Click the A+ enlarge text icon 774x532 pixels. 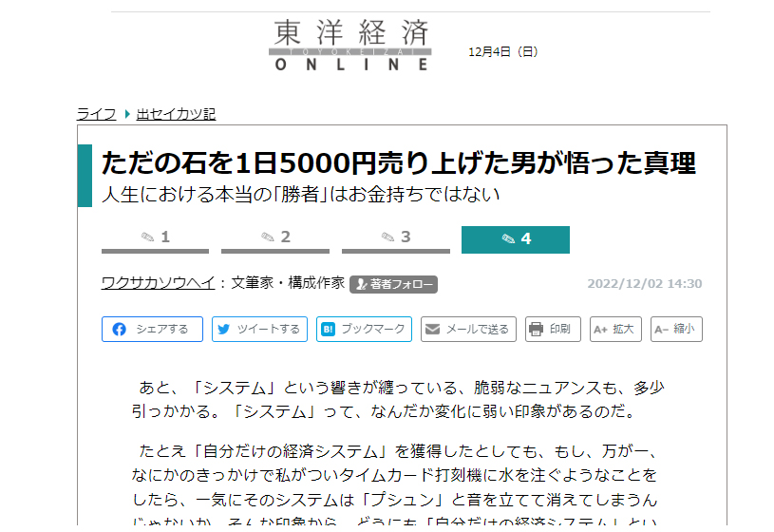(x=599, y=330)
